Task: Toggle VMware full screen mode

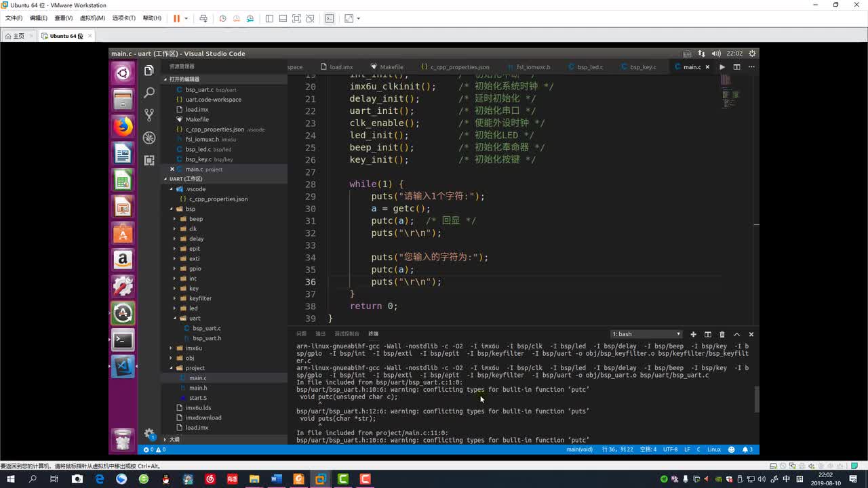Action: pyautogui.click(x=296, y=18)
